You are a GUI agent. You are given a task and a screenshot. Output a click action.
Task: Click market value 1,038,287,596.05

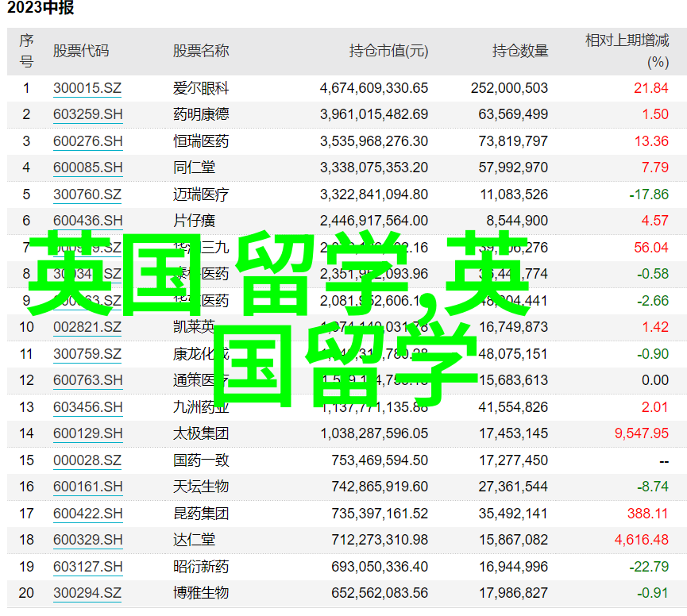coord(374,433)
